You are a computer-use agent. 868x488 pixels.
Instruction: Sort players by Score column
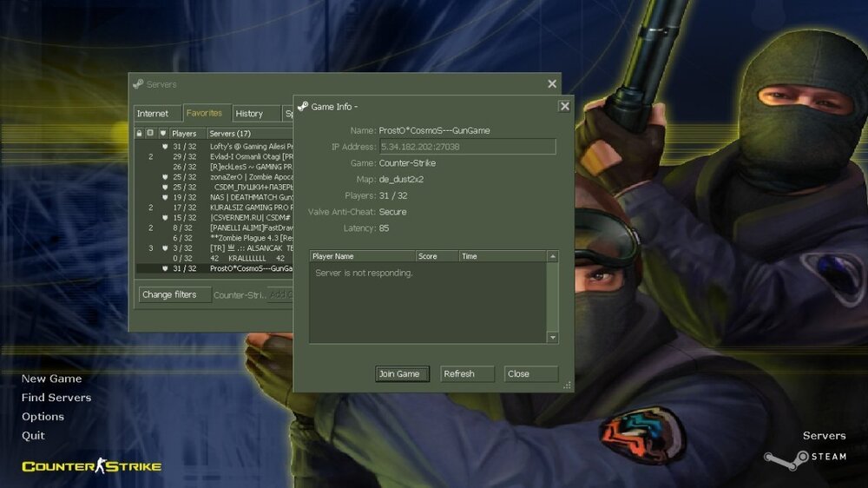[437, 256]
